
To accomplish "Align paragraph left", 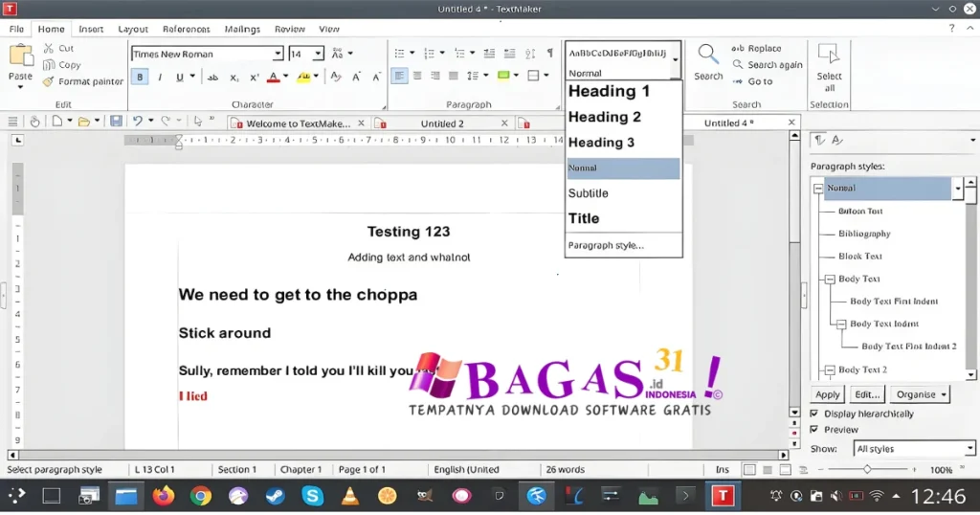I will pos(398,76).
